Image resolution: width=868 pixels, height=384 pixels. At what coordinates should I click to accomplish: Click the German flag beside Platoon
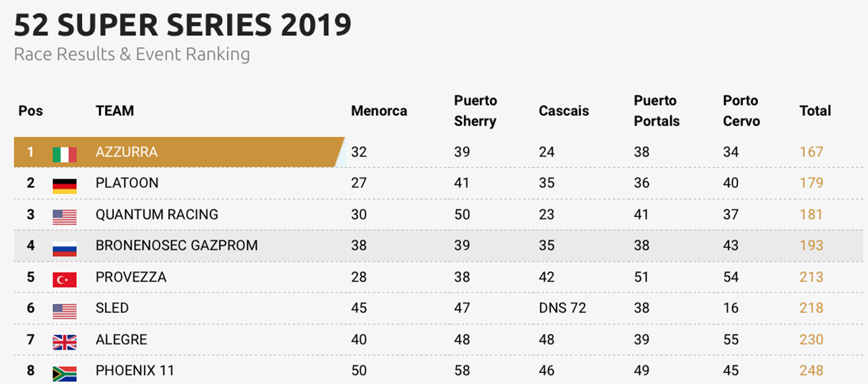coord(64,186)
